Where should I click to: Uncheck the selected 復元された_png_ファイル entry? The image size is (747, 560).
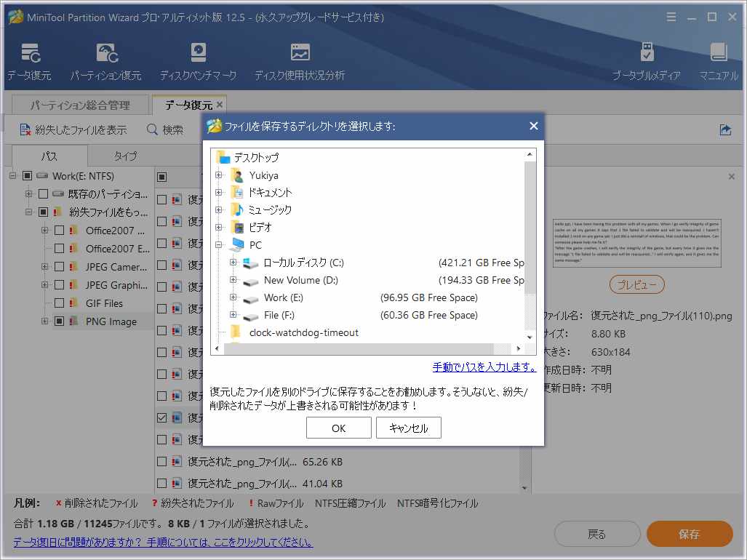pos(161,417)
